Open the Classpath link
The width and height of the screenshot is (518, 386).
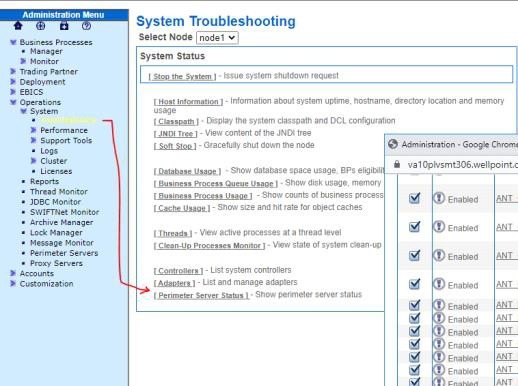pos(176,121)
